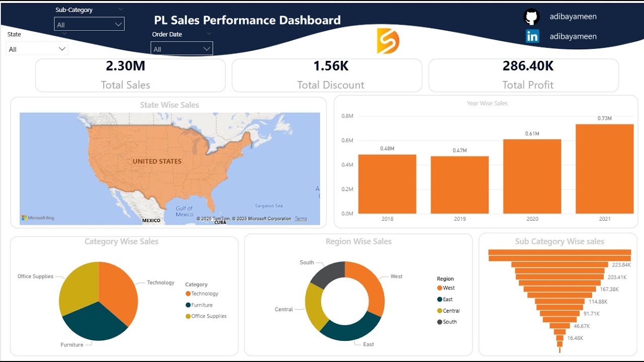644x362 pixels.
Task: Click the 167.38K funnel bar
Action: click(560, 289)
